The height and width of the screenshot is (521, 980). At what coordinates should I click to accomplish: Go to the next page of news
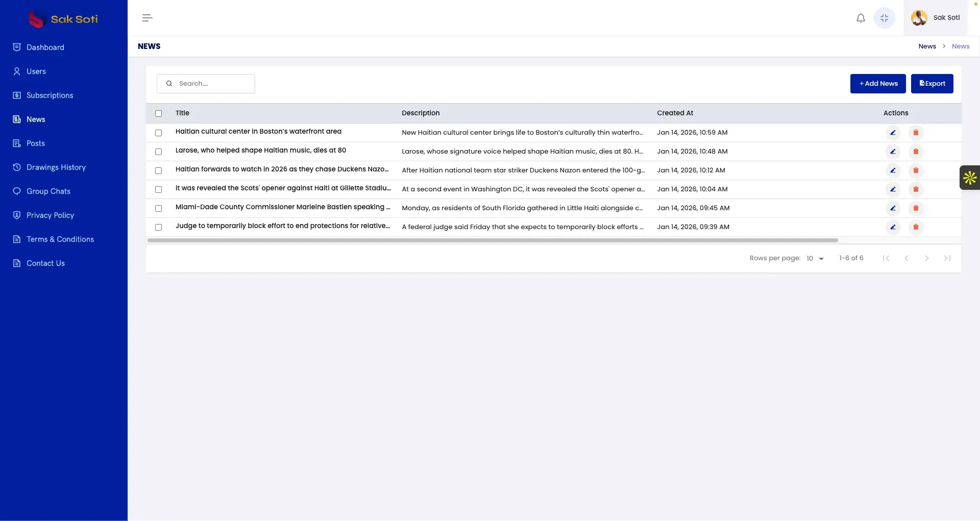coord(927,258)
